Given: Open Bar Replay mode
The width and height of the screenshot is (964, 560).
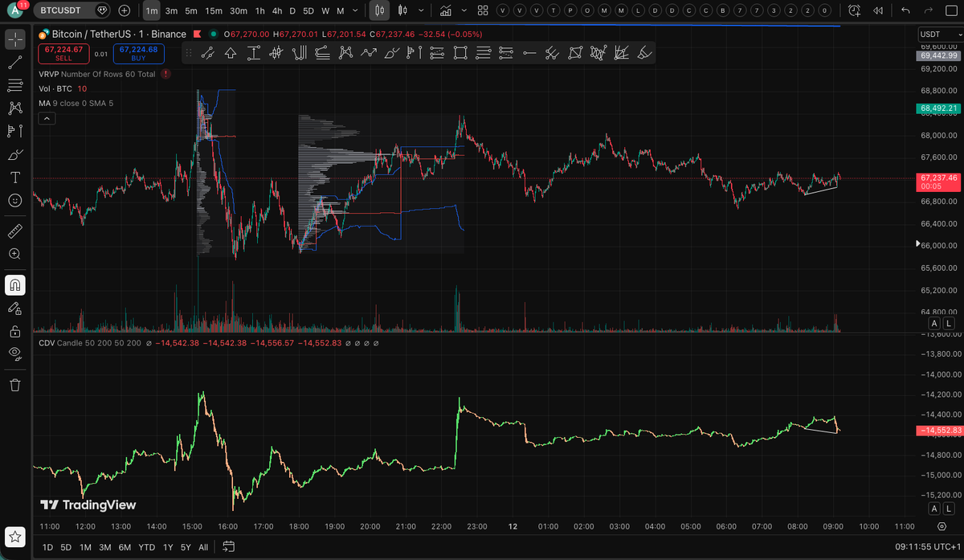Looking at the screenshot, I should click(x=878, y=10).
